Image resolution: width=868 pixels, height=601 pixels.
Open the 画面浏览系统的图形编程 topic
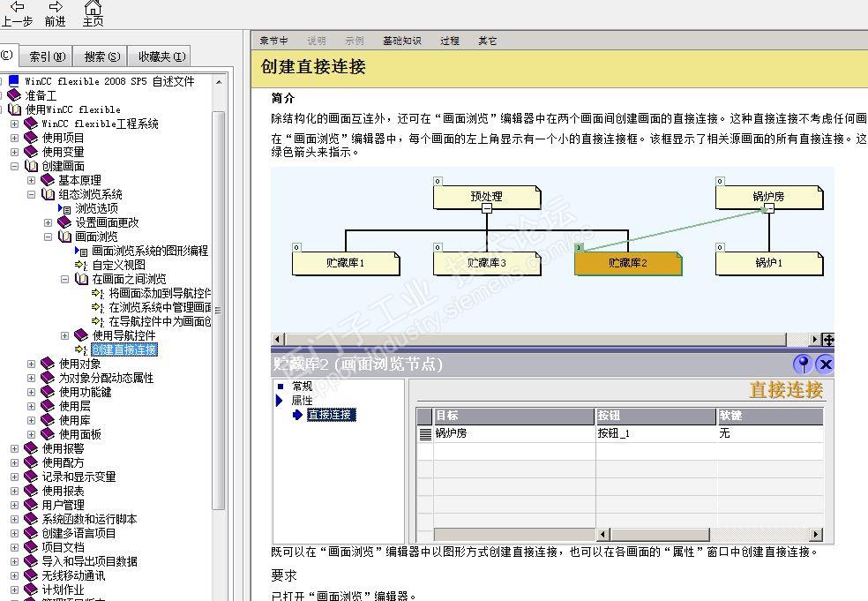150,251
